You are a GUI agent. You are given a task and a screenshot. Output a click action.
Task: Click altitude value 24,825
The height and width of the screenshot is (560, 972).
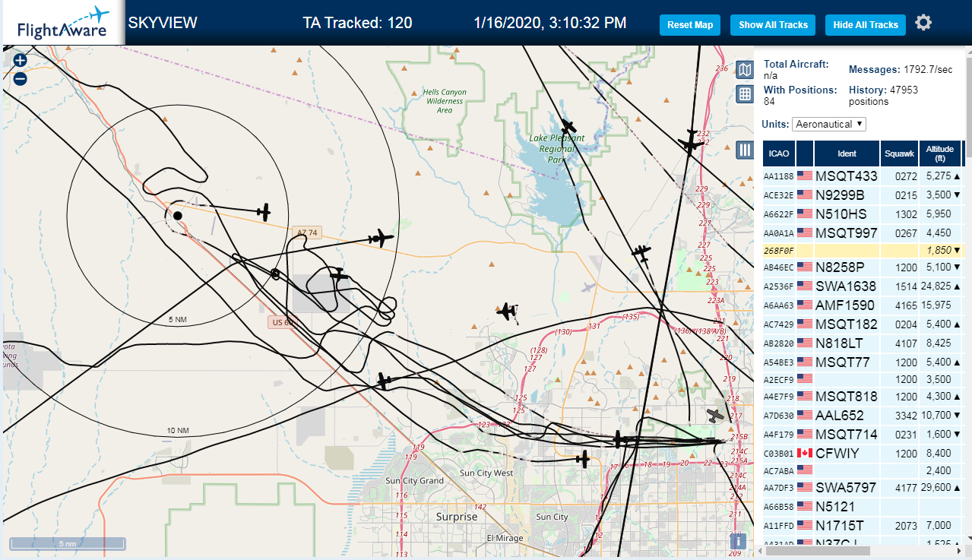(936, 286)
